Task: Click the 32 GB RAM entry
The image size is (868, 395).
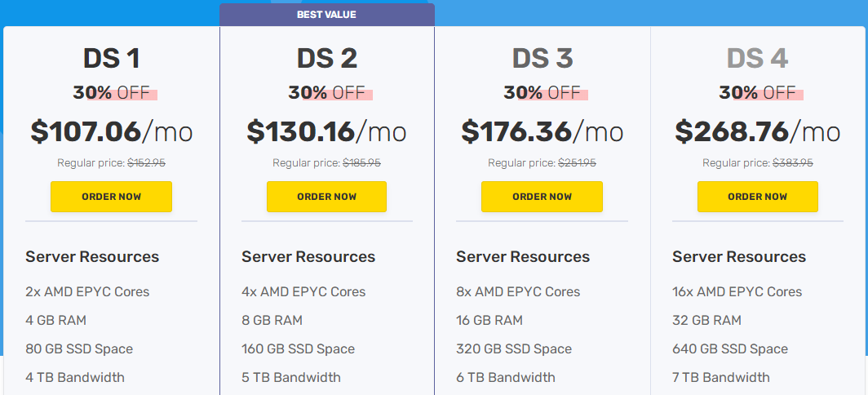Action: (x=706, y=320)
